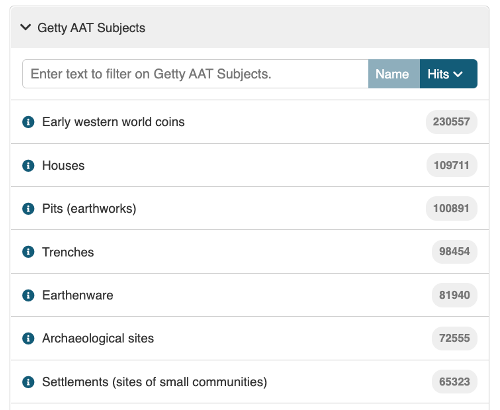Focus the Getty AAT Subjects filter field
Image resolution: width=500 pixels, height=410 pixels.
pyautogui.click(x=195, y=74)
